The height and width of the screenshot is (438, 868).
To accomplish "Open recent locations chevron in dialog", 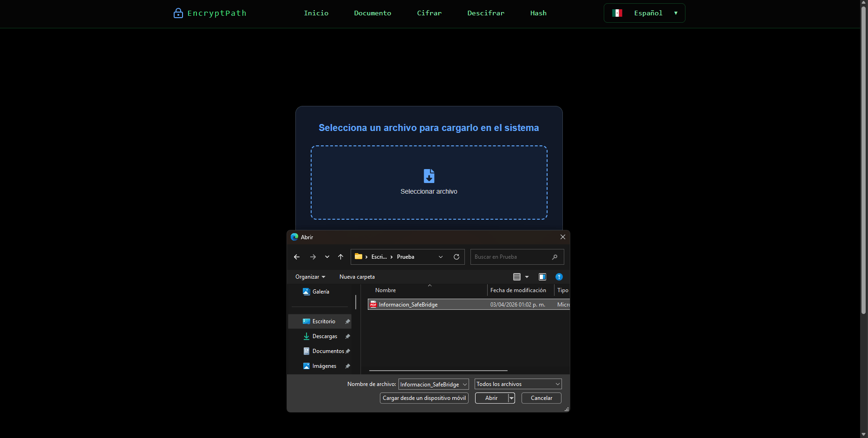I will coord(327,257).
